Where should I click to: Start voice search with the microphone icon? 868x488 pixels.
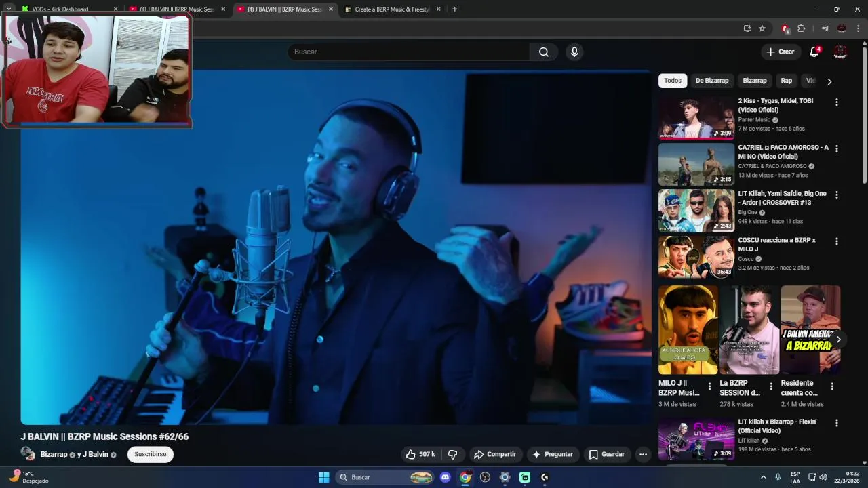point(574,52)
